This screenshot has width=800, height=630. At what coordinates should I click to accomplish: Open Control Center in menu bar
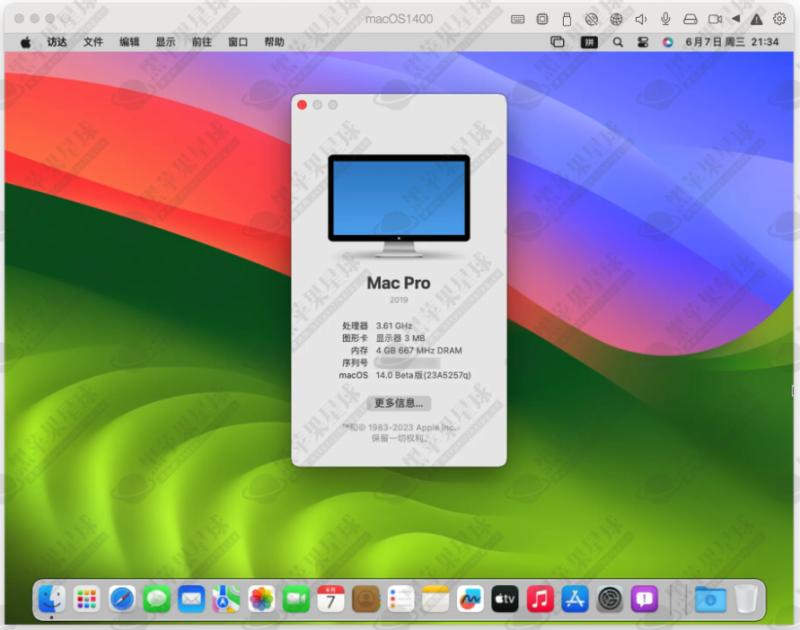pos(643,42)
